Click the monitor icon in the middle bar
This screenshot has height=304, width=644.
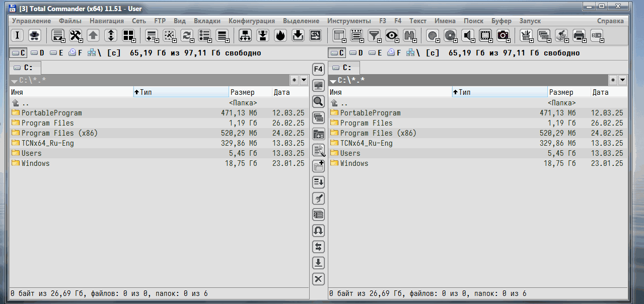[x=318, y=85]
